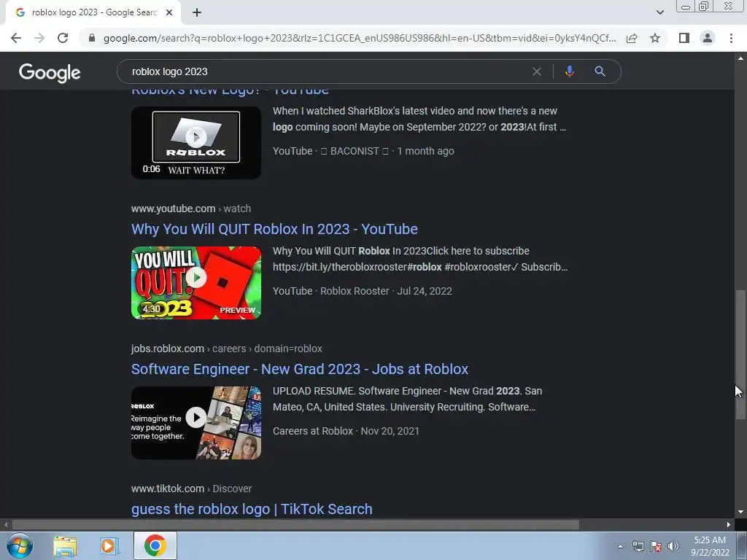747x560 pixels.
Task: Select the roblox logo 2023 browser tab
Action: click(x=93, y=12)
